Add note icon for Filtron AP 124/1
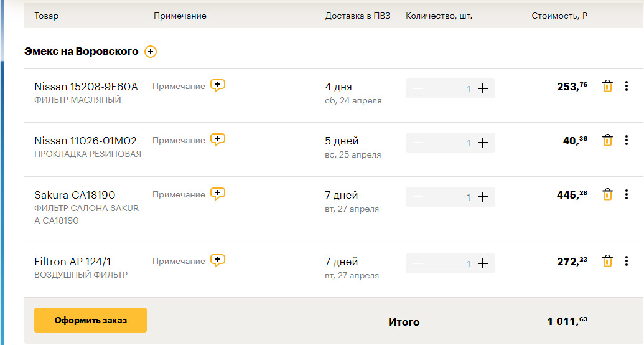The image size is (644, 345). click(x=217, y=261)
